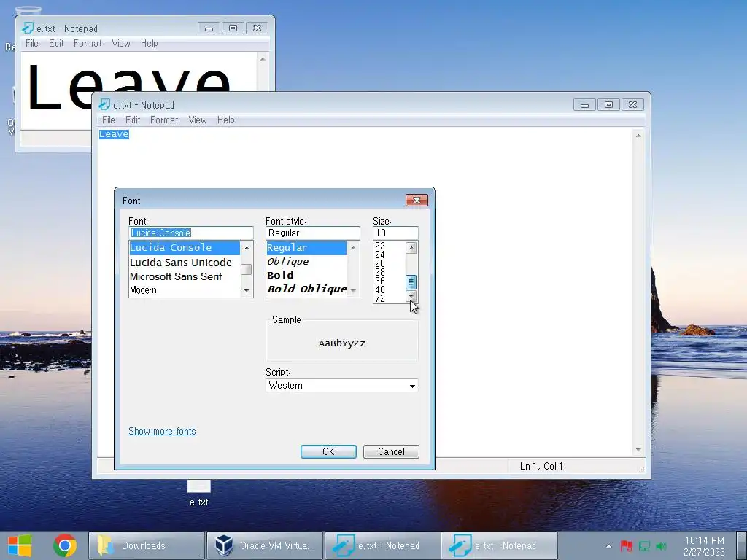Select Bold font style
Image resolution: width=747 pixels, height=560 pixels.
coord(306,275)
